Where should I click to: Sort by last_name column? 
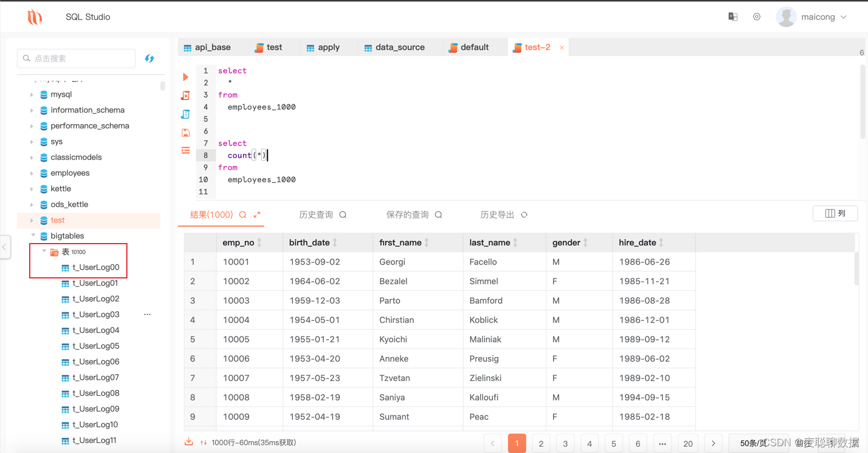tap(515, 242)
